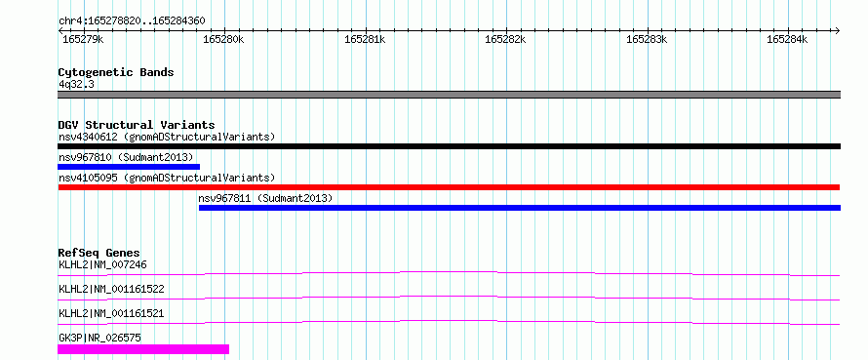Click the chr4:165278820..165284360 coordinate label

coord(132,21)
